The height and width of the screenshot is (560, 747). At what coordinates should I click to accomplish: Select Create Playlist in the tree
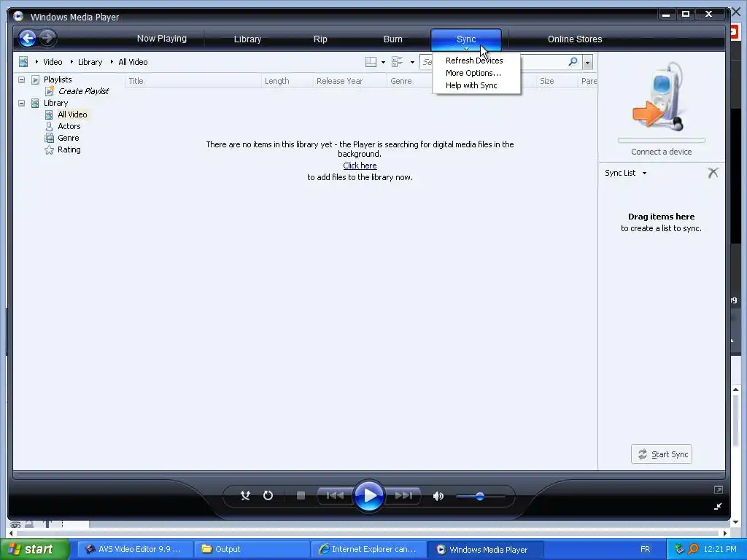point(83,91)
